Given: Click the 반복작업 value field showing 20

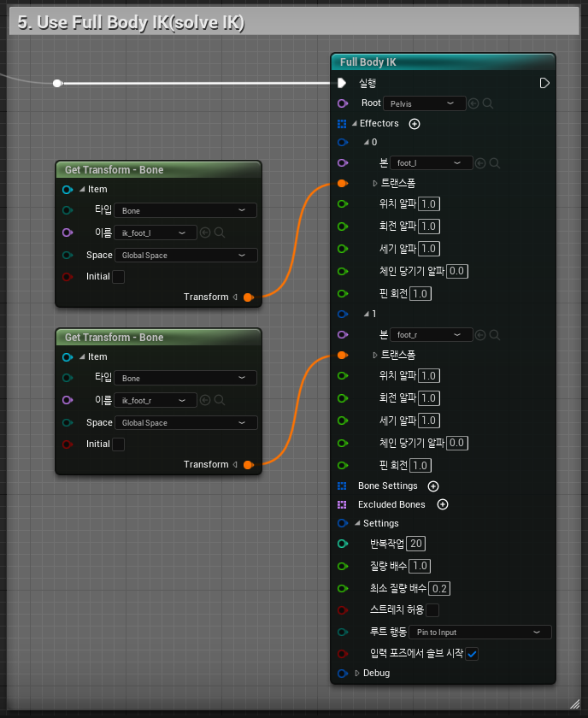Looking at the screenshot, I should coord(416,544).
